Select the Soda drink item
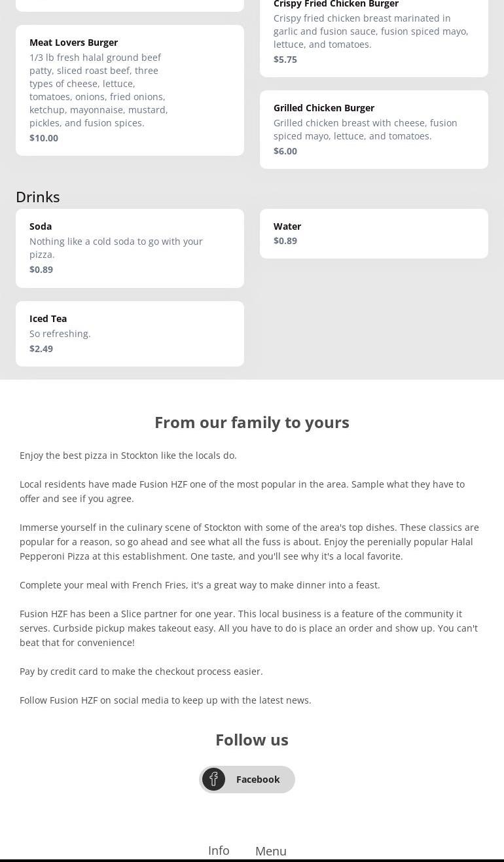This screenshot has height=862, width=504. point(130,248)
